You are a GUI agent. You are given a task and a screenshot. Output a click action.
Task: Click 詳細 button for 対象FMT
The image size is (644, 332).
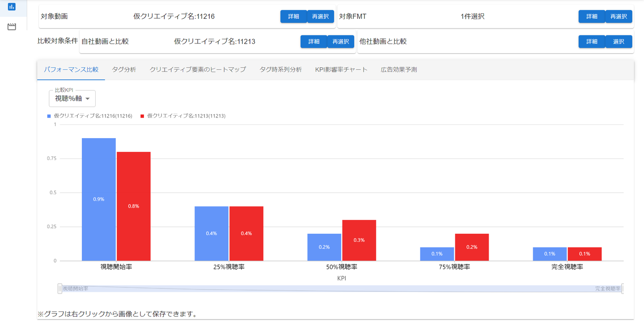point(592,17)
